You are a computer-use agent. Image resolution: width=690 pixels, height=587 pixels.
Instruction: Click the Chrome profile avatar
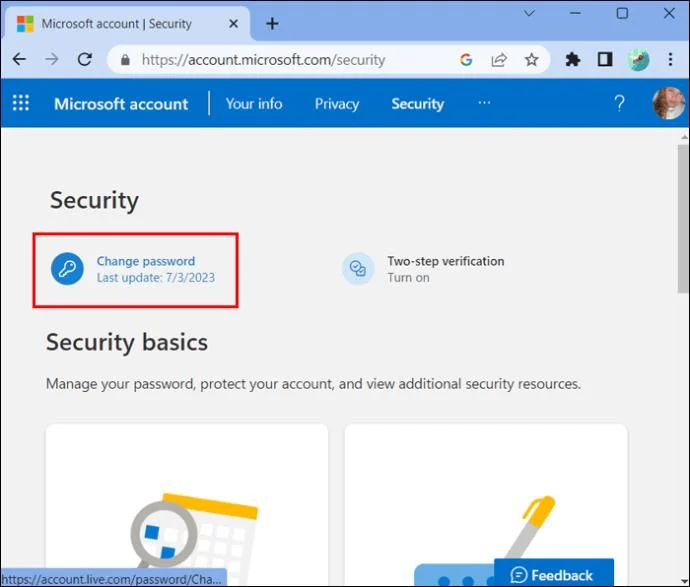click(638, 59)
